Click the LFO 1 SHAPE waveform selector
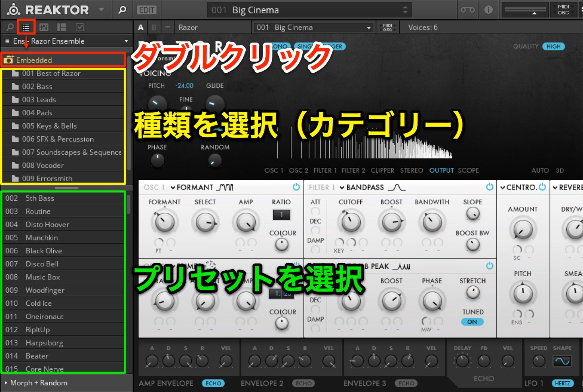 pyautogui.click(x=562, y=361)
